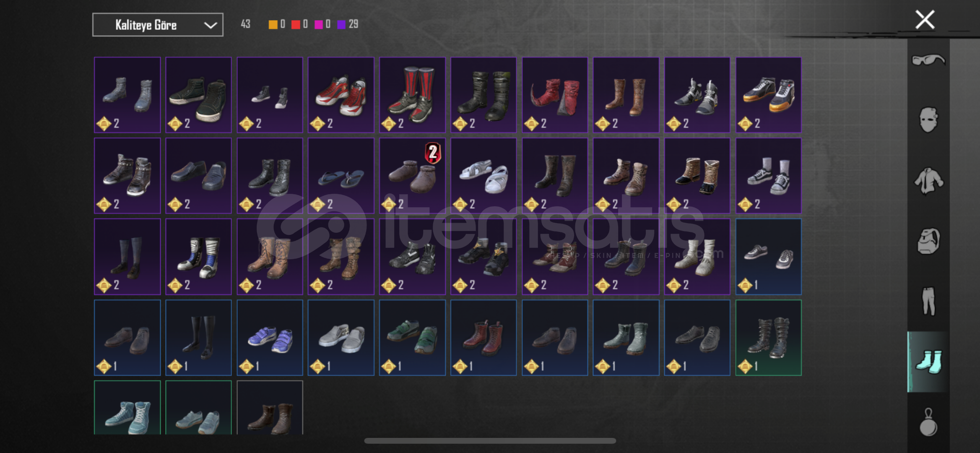Screen dimensions: 980x453
Task: Open the jacket outfit category
Action: (x=928, y=181)
